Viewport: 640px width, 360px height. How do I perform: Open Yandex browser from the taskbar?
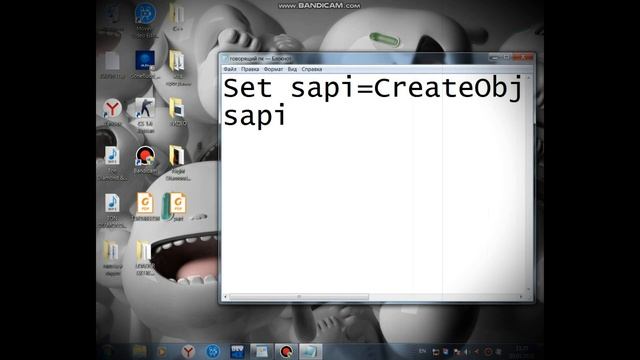click(x=188, y=351)
